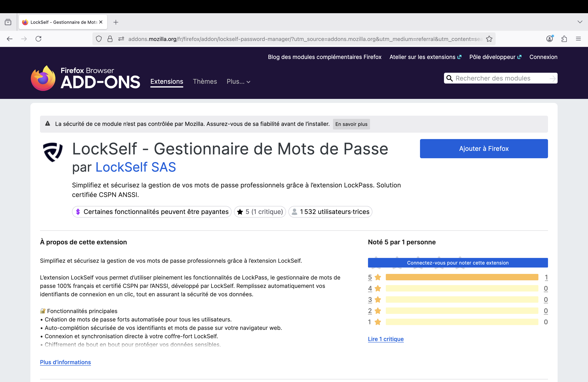This screenshot has height=382, width=588.
Task: Click the search magnifier icon
Action: [x=449, y=78]
